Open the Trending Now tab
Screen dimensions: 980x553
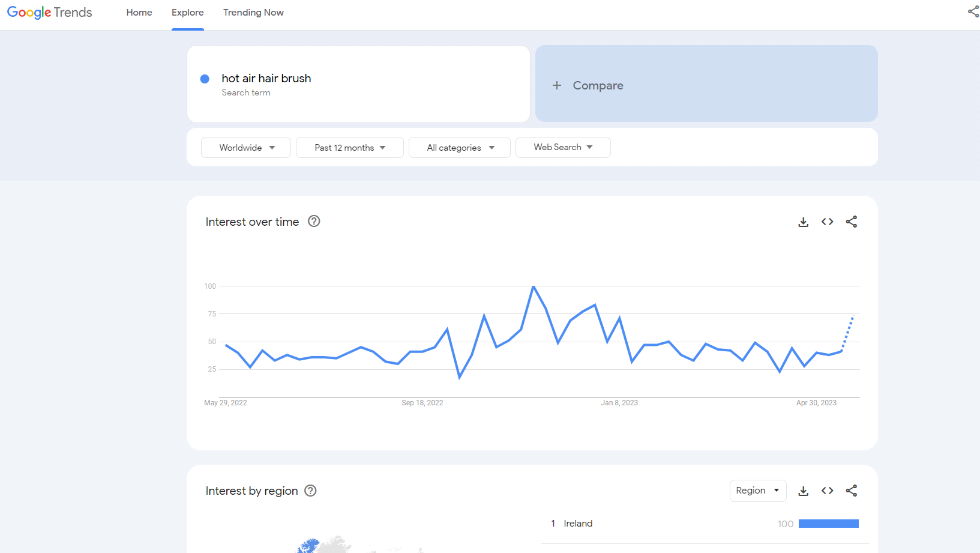coord(253,13)
